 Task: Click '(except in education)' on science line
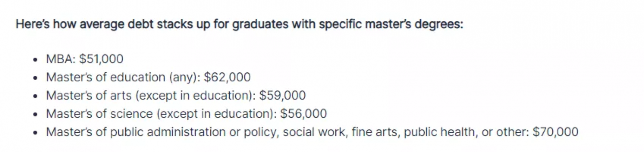(x=216, y=114)
